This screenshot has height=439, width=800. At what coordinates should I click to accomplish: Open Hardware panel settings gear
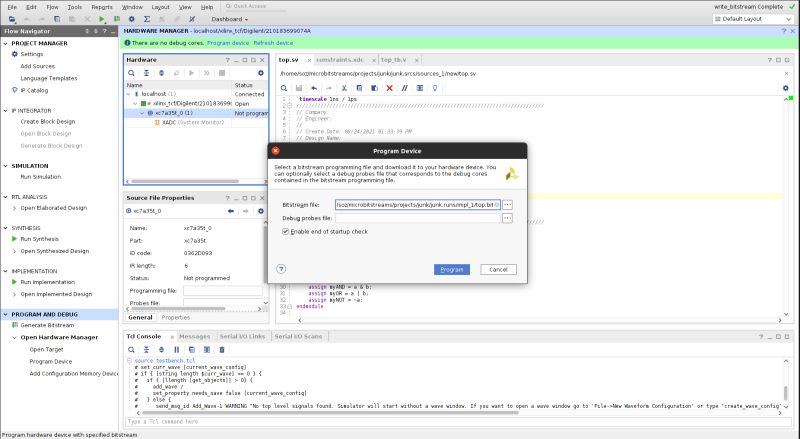261,73
